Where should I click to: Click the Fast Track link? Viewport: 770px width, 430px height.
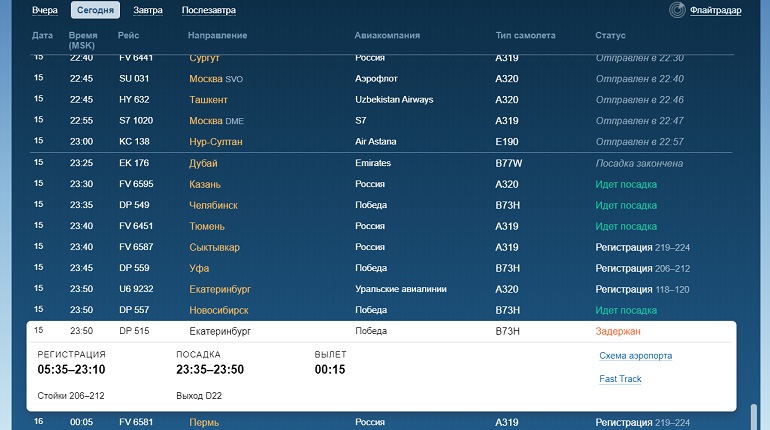(x=620, y=379)
